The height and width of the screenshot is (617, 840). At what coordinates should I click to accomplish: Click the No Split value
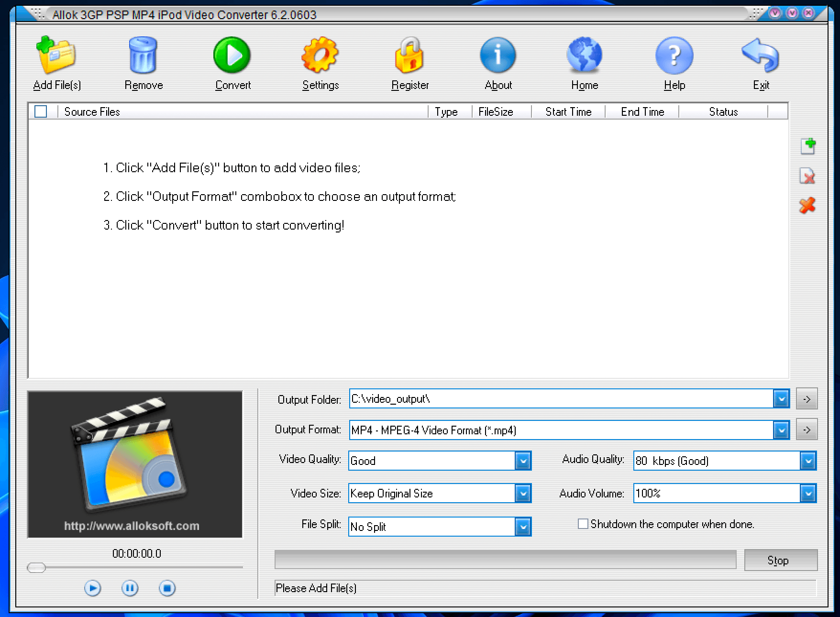click(x=368, y=527)
